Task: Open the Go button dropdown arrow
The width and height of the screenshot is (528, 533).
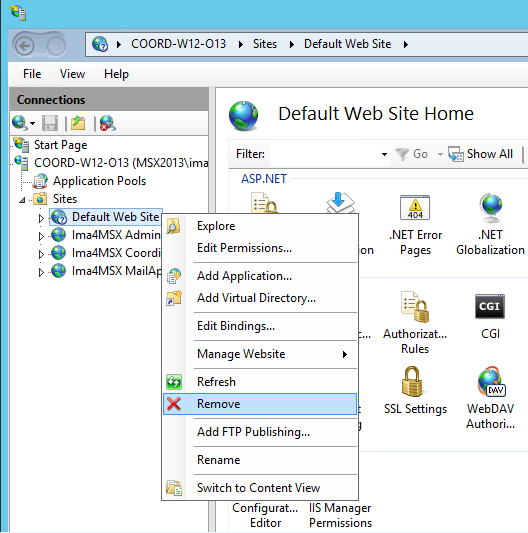Action: [x=440, y=154]
